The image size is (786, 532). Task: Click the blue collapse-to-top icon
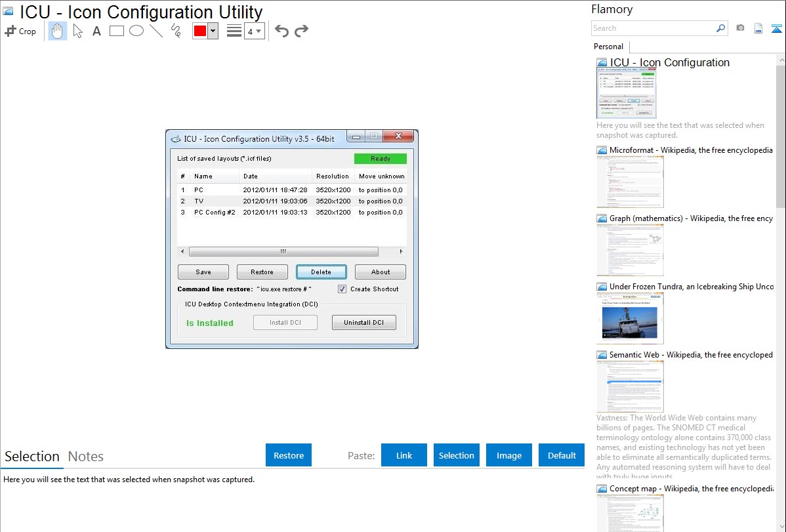(776, 28)
